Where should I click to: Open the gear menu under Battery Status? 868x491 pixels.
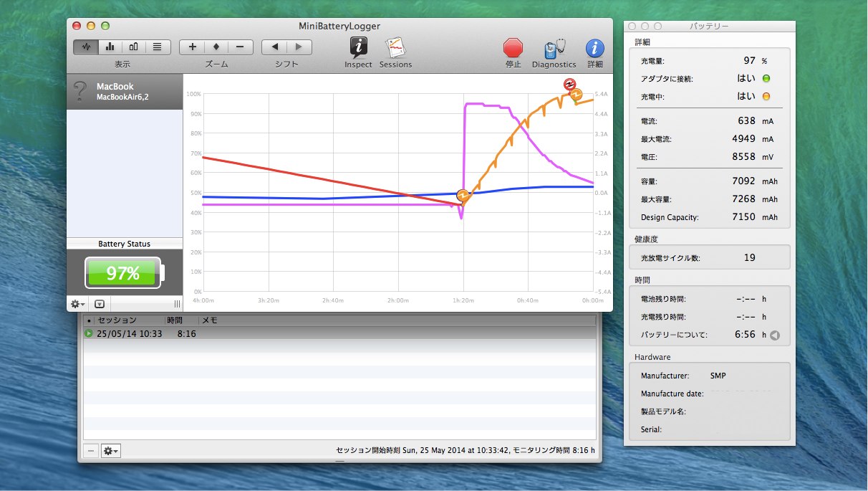(77, 304)
